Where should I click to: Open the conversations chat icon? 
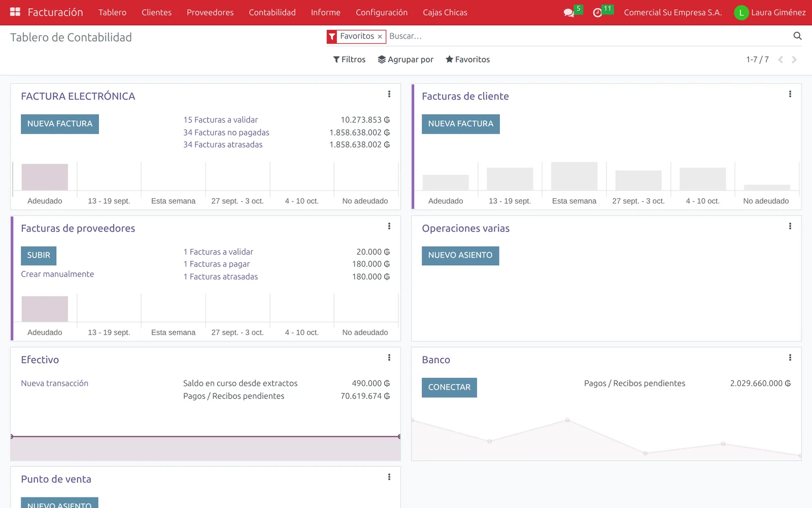point(569,13)
